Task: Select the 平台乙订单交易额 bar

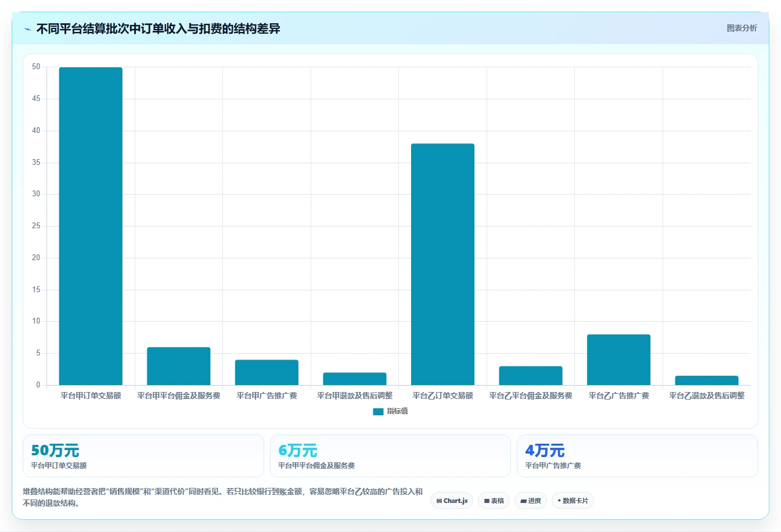Action: [x=442, y=264]
